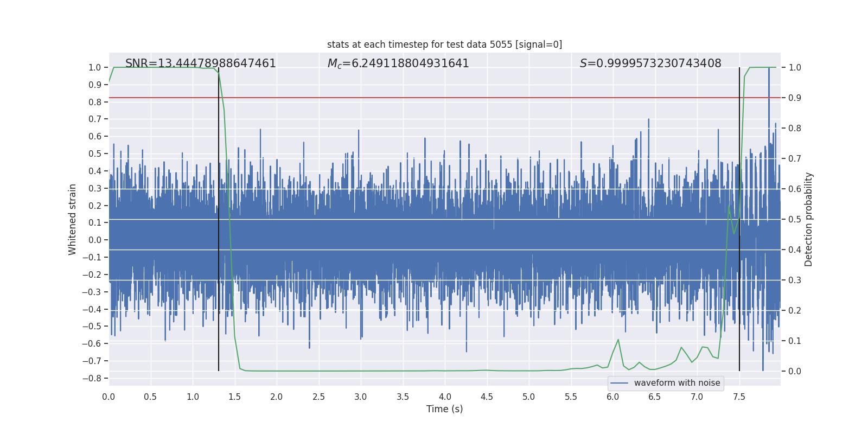Click the green curve peak near 6.0 seconds

(x=618, y=340)
